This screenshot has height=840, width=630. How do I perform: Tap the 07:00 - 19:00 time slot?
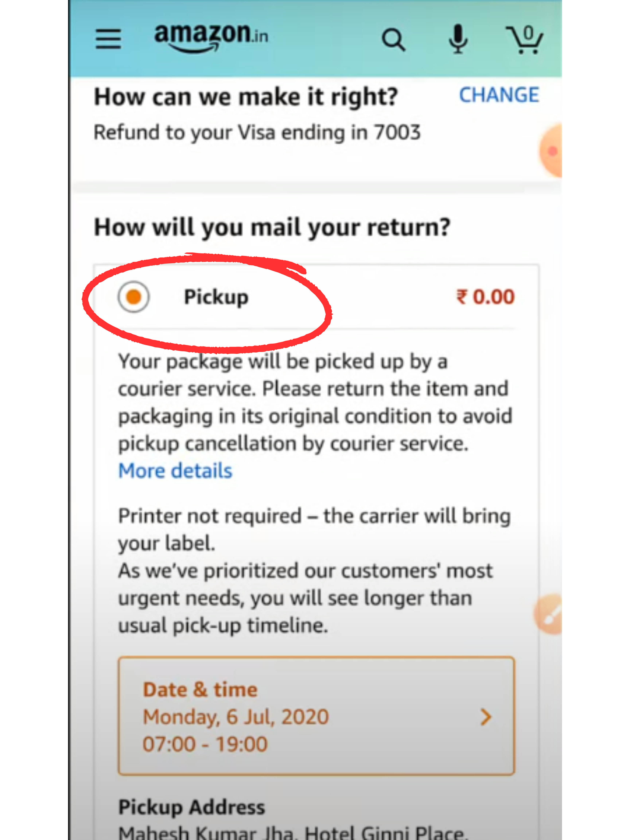205,744
